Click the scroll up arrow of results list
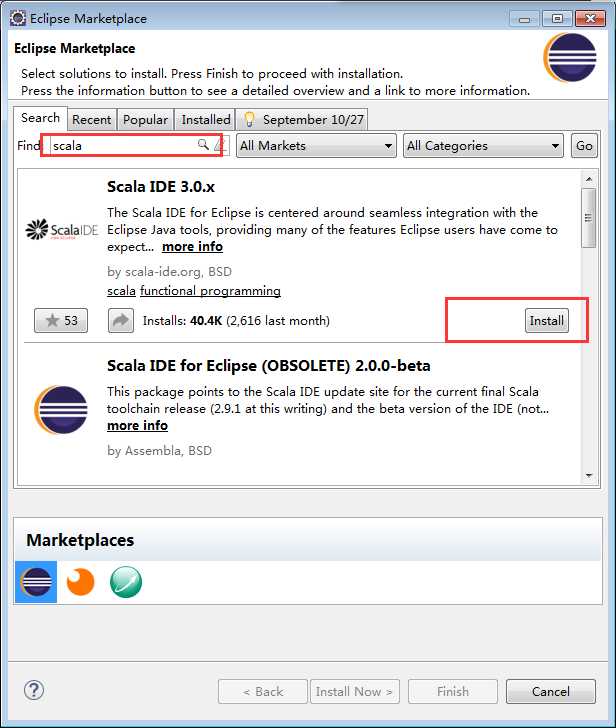Screen dimensions: 616x728 point(589,179)
